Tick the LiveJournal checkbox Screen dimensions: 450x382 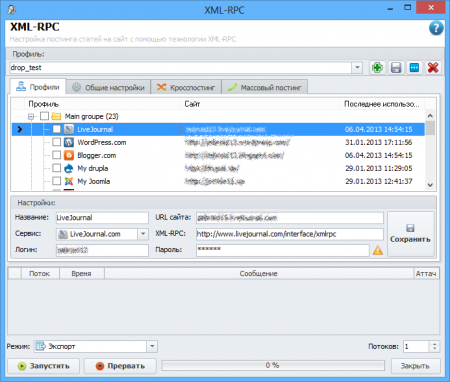(x=57, y=129)
